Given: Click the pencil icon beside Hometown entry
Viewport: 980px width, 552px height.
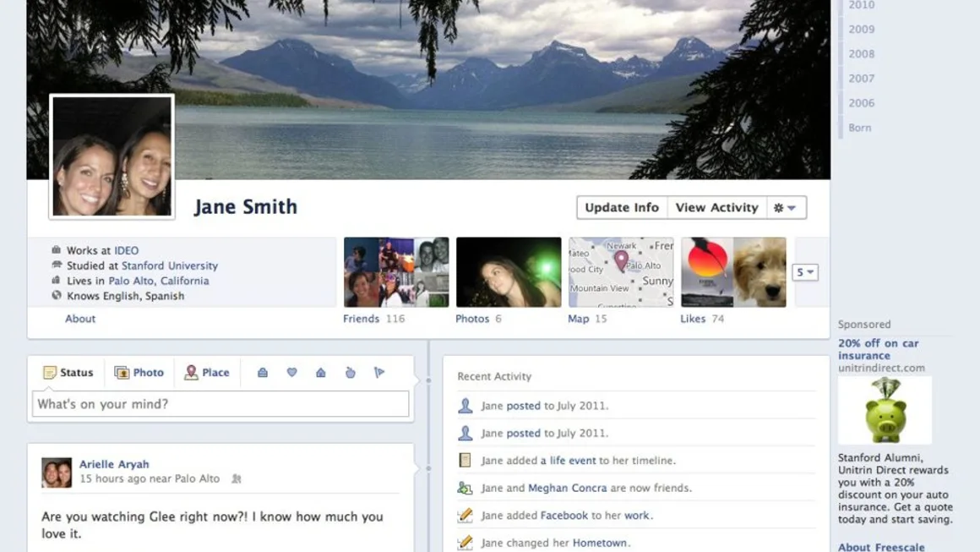Looking at the screenshot, I should [x=465, y=543].
